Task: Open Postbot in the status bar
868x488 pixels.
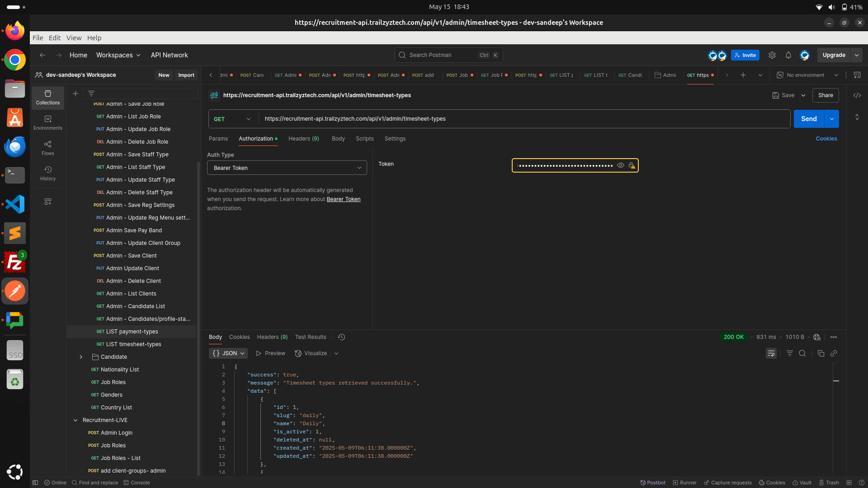Action: 653,483
